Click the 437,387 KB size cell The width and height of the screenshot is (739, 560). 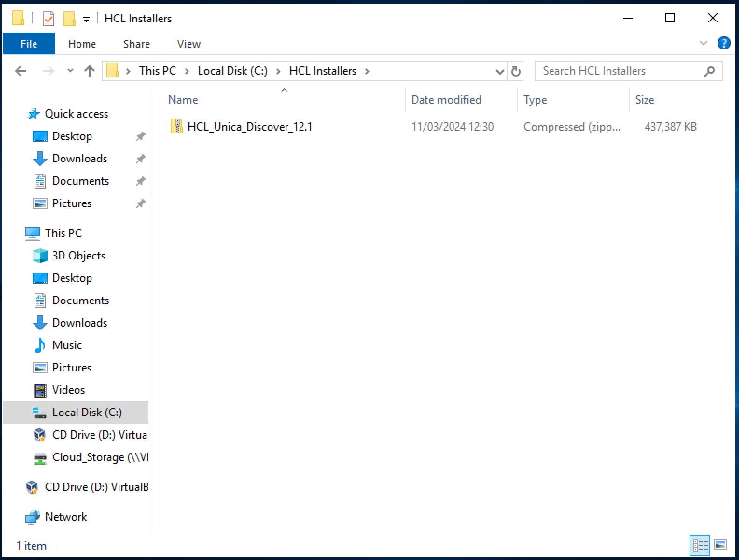coord(670,127)
